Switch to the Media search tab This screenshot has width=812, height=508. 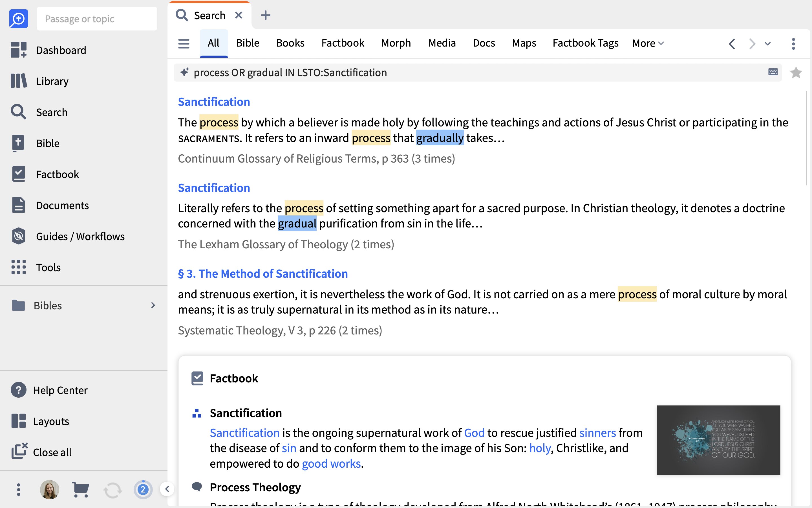click(442, 43)
